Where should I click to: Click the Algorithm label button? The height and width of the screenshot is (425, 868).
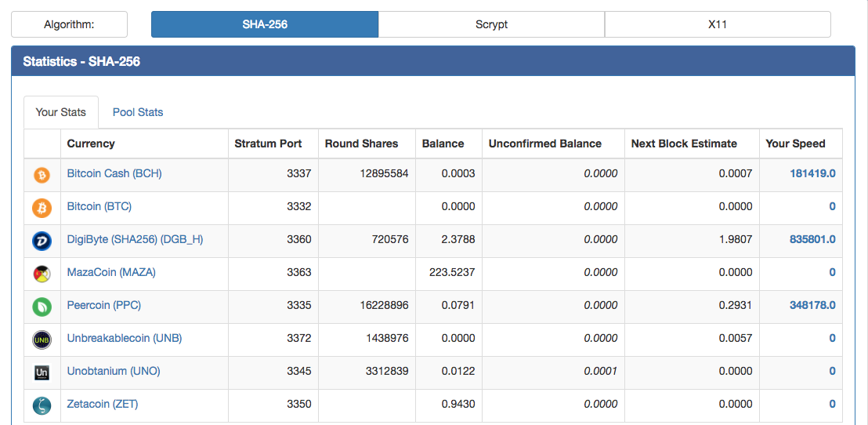tap(69, 24)
